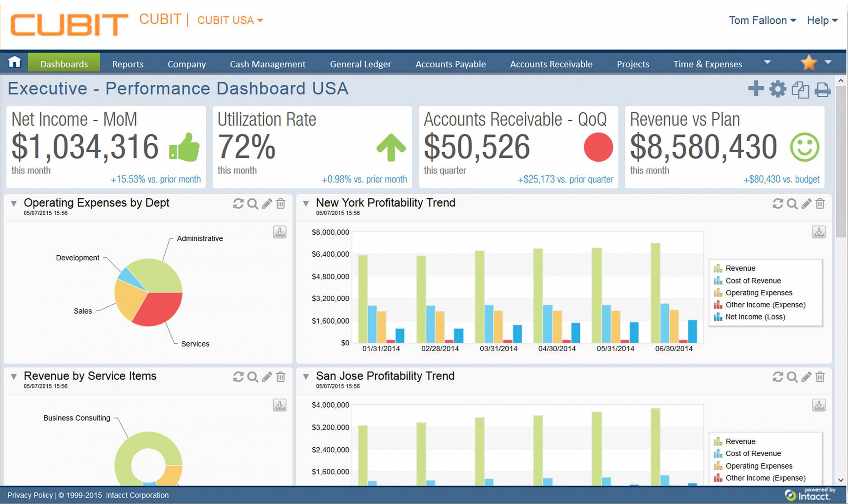The height and width of the screenshot is (504, 848).
Task: Collapse San Jose Profitability Trend panel
Action: pos(306,377)
